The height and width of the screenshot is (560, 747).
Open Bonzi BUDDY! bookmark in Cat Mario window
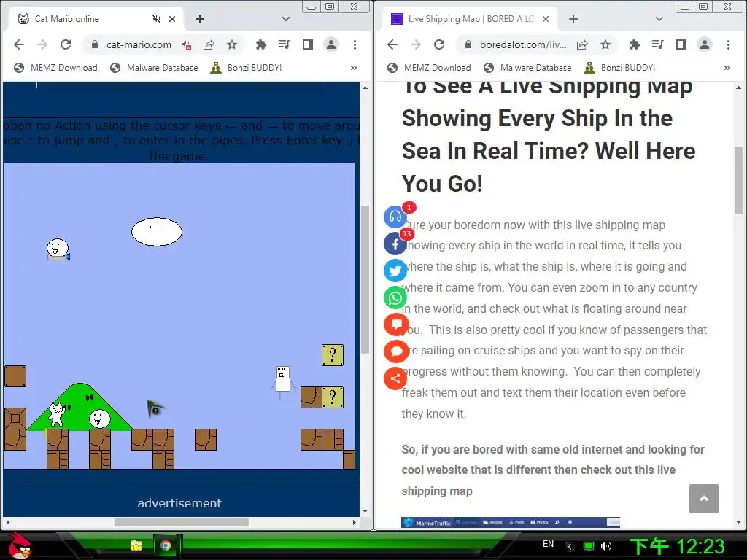pos(247,68)
